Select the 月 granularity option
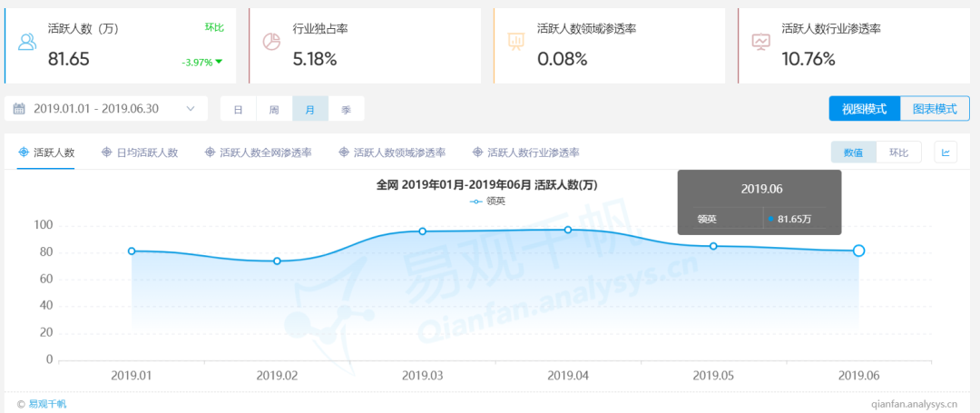Image resolution: width=980 pixels, height=413 pixels. point(310,109)
